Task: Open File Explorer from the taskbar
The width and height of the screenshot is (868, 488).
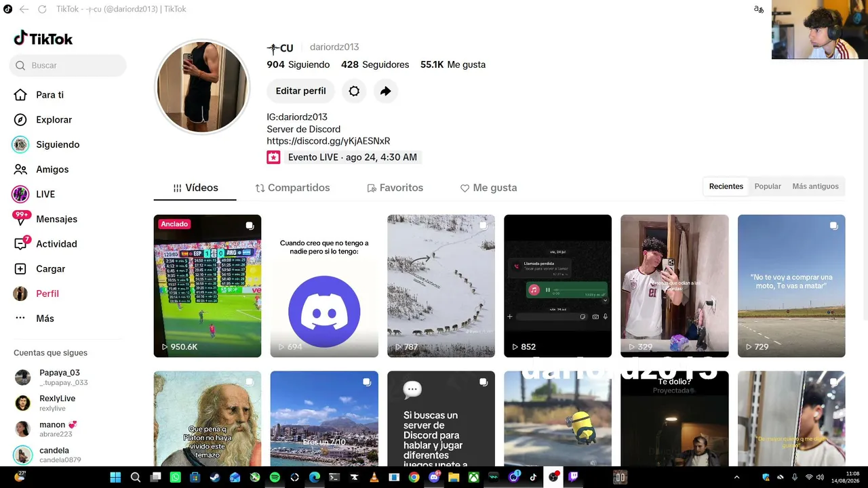Action: 454,477
